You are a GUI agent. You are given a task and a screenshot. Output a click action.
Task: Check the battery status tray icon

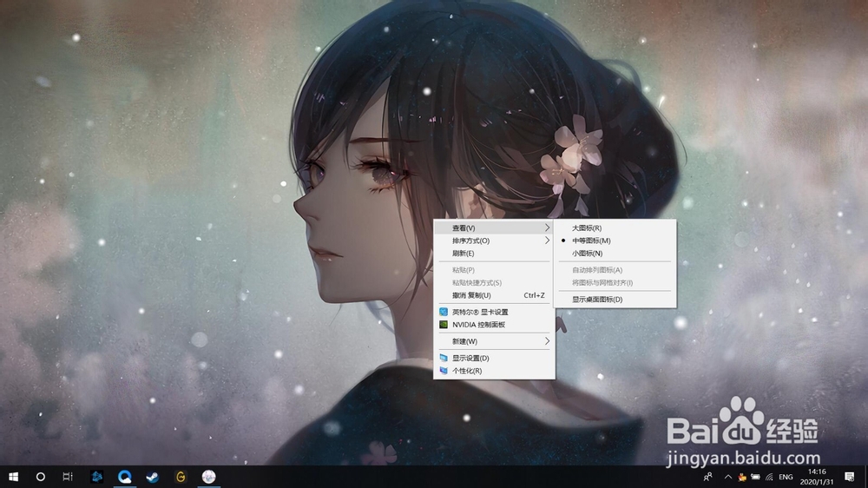(x=756, y=477)
